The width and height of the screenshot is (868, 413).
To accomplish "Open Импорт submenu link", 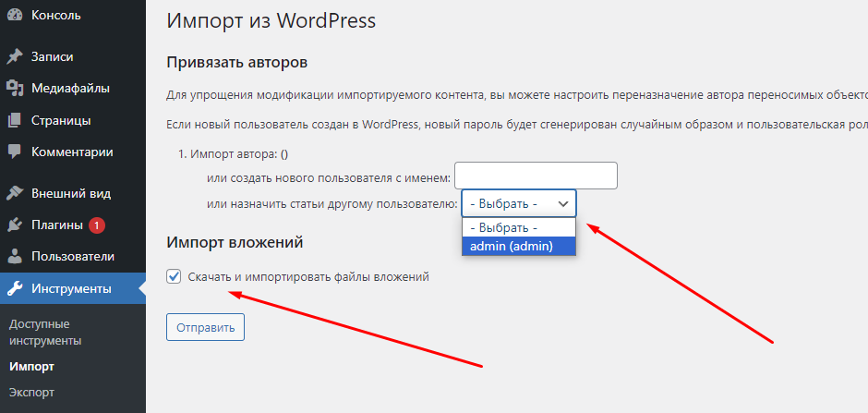I will [x=31, y=367].
